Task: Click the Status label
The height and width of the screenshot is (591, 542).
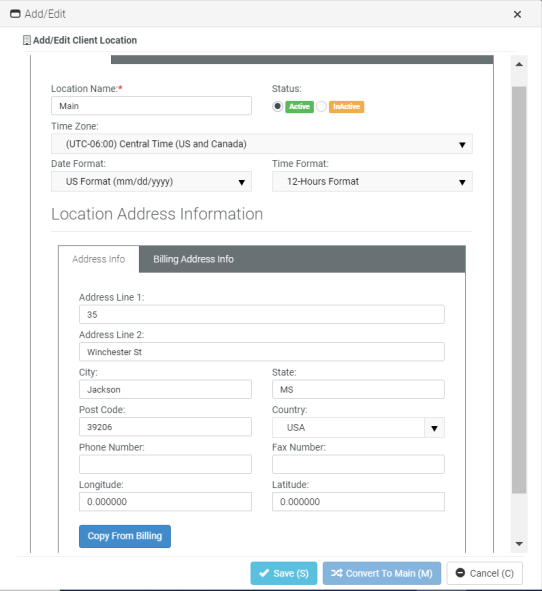Action: click(x=286, y=89)
